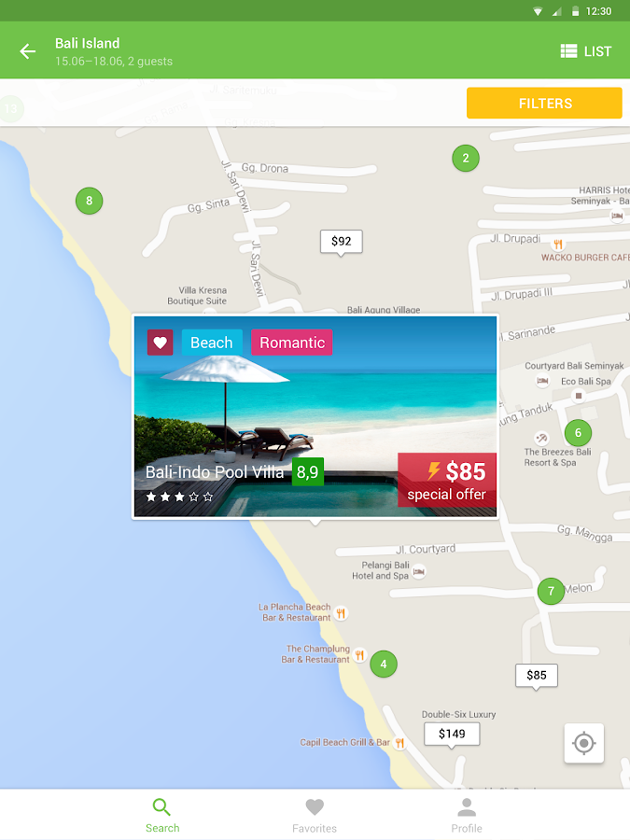The width and height of the screenshot is (630, 840).
Task: Select the cluster marker numbered 4
Action: point(384,664)
